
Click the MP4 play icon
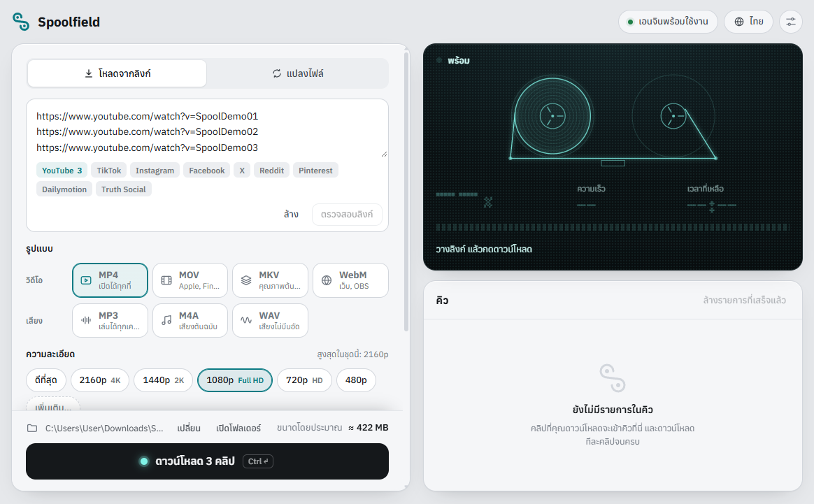(x=86, y=280)
